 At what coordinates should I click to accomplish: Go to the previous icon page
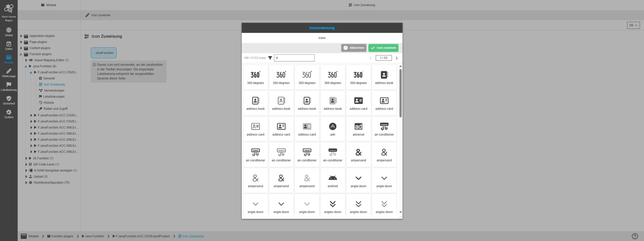point(371,58)
